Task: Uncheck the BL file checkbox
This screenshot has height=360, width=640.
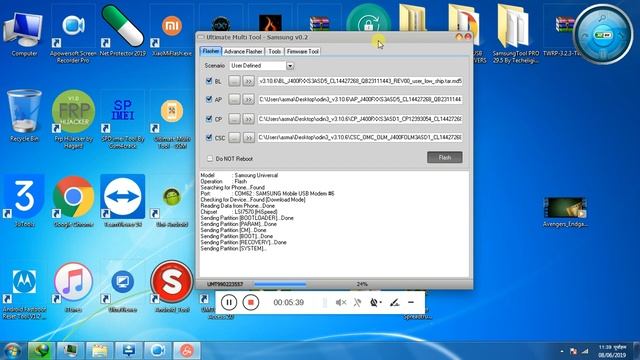Action: [209, 80]
